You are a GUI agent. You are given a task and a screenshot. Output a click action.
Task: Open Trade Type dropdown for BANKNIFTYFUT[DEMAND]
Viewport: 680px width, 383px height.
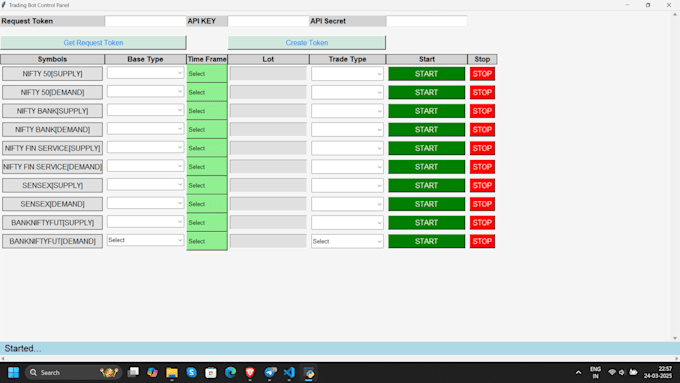click(x=347, y=241)
